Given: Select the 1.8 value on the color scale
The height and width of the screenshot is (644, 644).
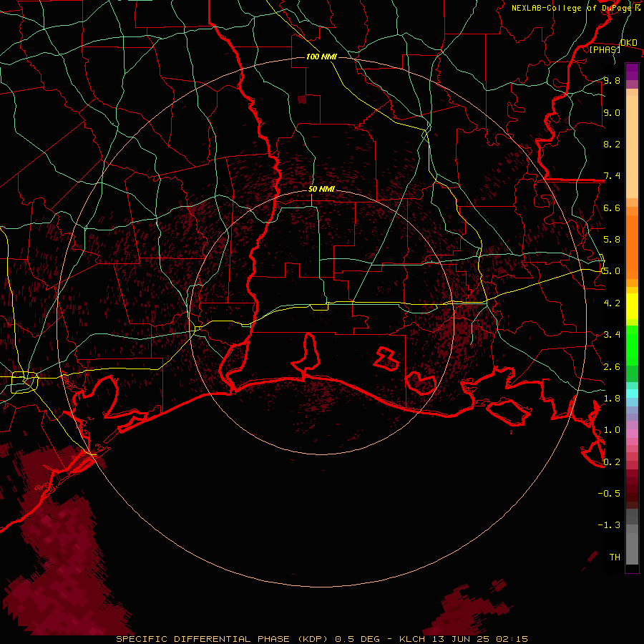Looking at the screenshot, I should [612, 399].
